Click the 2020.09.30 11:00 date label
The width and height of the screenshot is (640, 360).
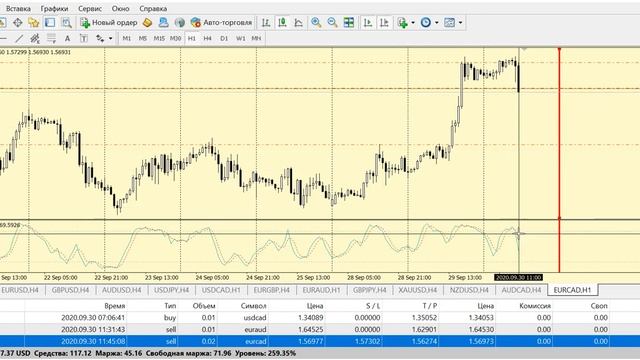click(518, 278)
